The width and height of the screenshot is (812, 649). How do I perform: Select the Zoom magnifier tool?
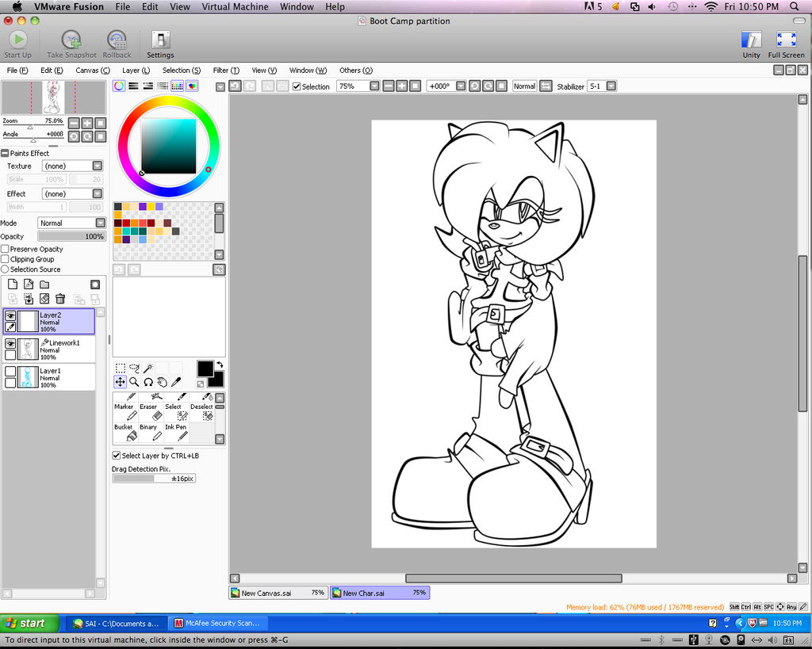coord(134,382)
